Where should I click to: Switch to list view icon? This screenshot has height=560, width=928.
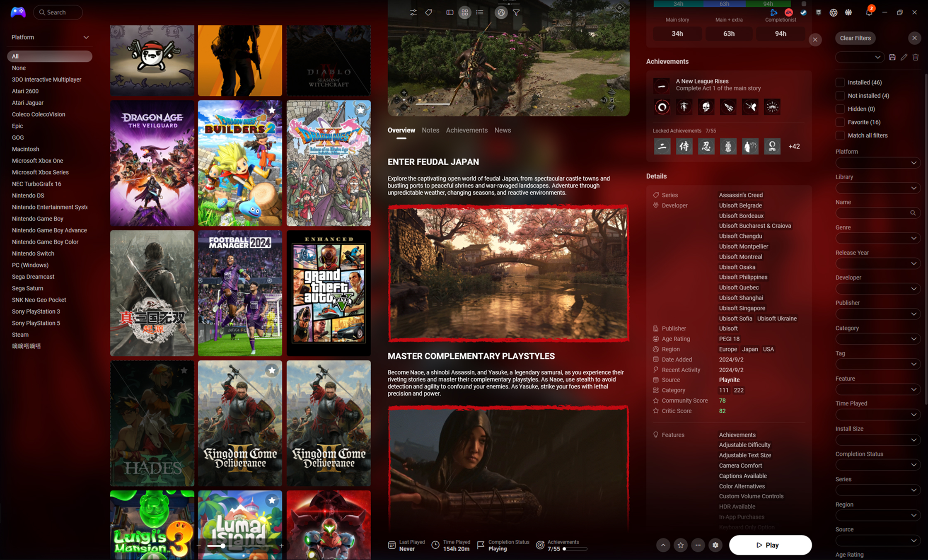tap(480, 12)
